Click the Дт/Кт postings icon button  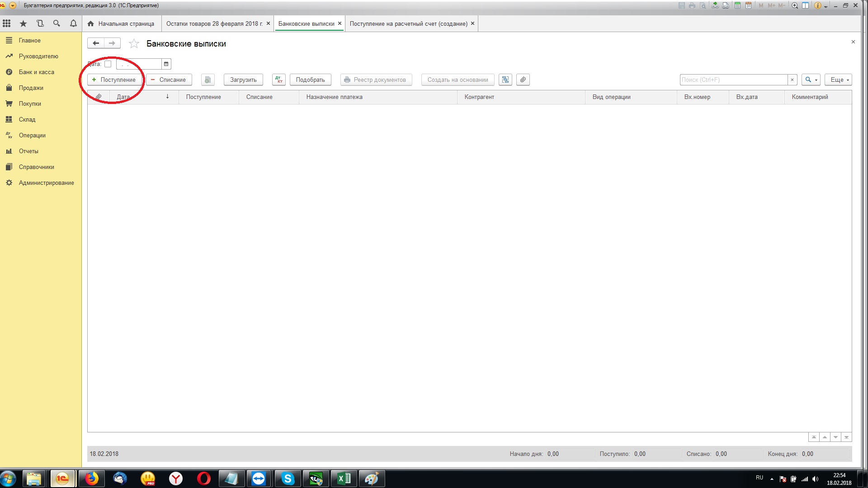point(279,80)
